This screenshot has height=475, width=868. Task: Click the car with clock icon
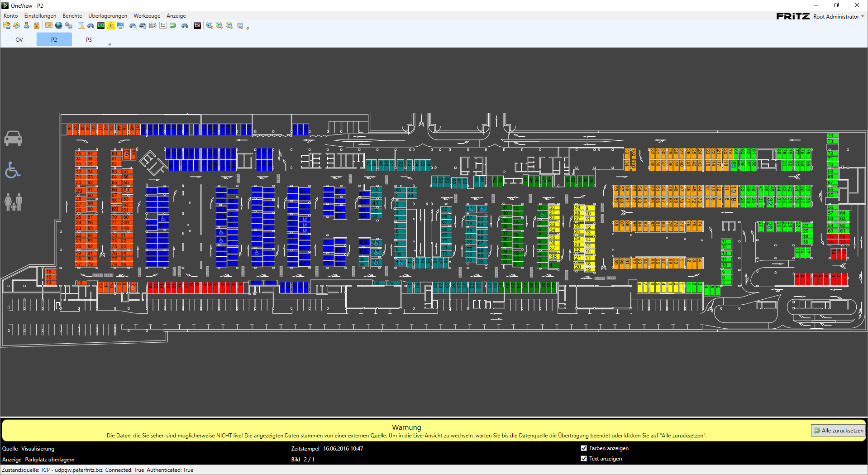(x=143, y=25)
